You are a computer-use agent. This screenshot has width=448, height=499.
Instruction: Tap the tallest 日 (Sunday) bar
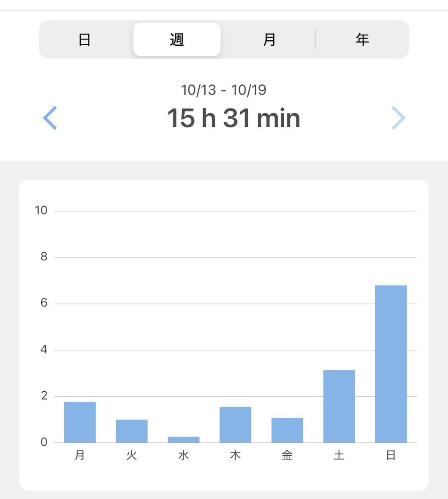click(x=391, y=364)
